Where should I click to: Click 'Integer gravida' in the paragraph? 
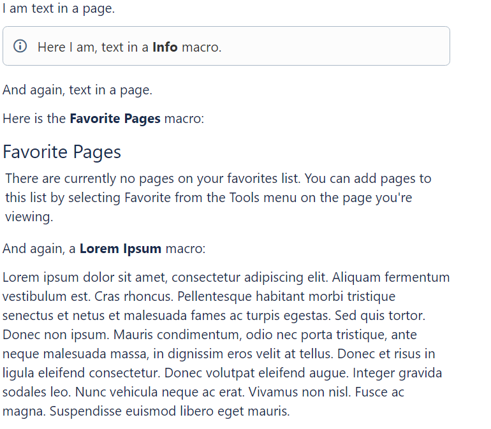pos(397,373)
